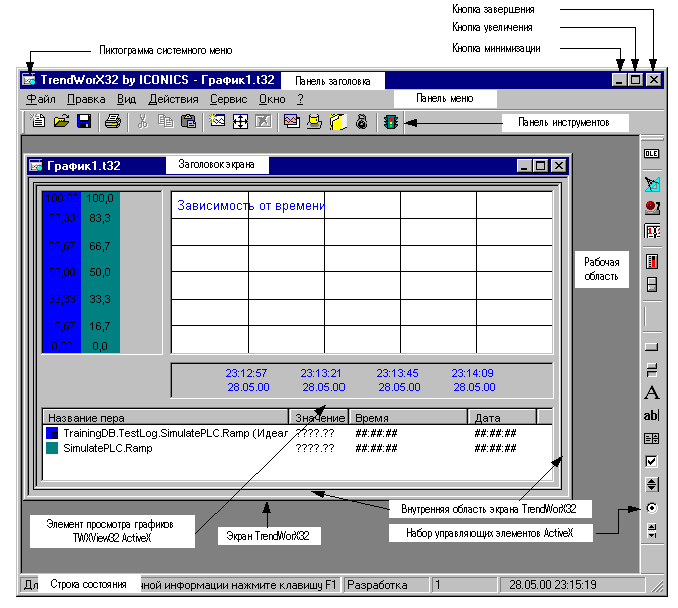Select the single push button control tool
Viewport: 678px width, 608px height.
pos(652,347)
